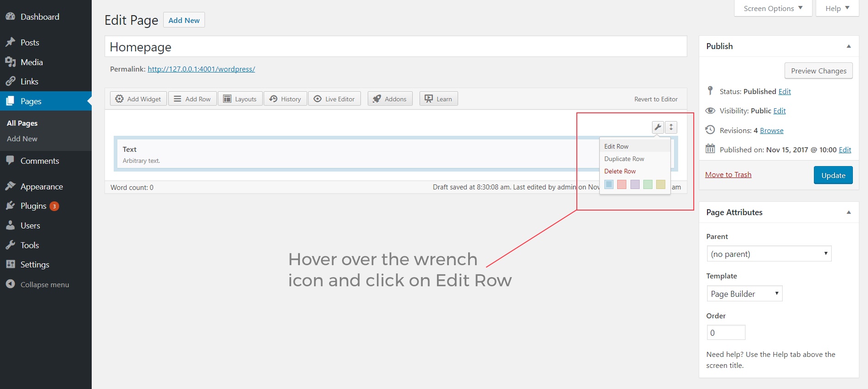
Task: Pick the red row color swatch
Action: click(622, 184)
